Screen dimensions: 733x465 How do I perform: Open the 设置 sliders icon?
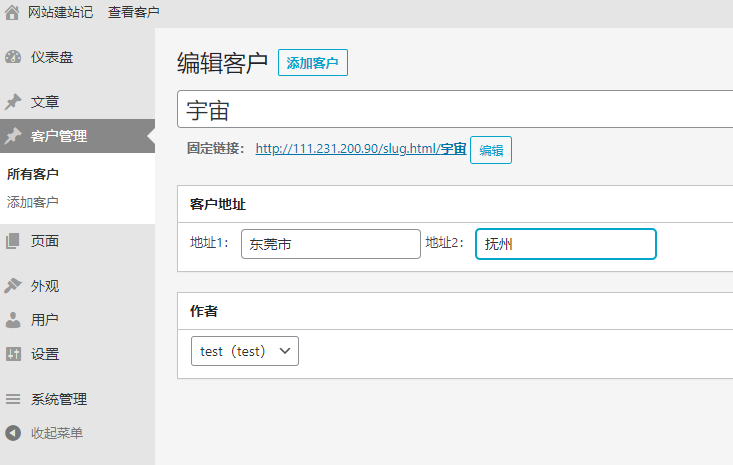(x=13, y=354)
